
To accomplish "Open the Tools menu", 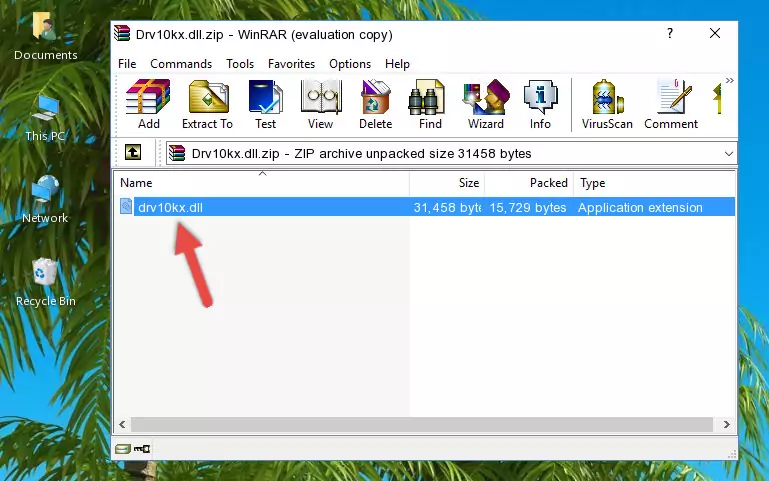I will [240, 64].
